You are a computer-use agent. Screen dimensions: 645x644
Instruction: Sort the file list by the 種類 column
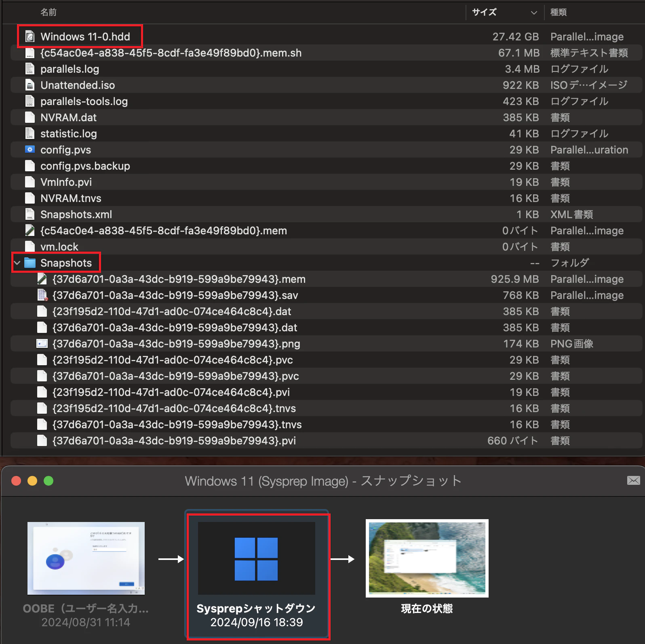pyautogui.click(x=559, y=13)
